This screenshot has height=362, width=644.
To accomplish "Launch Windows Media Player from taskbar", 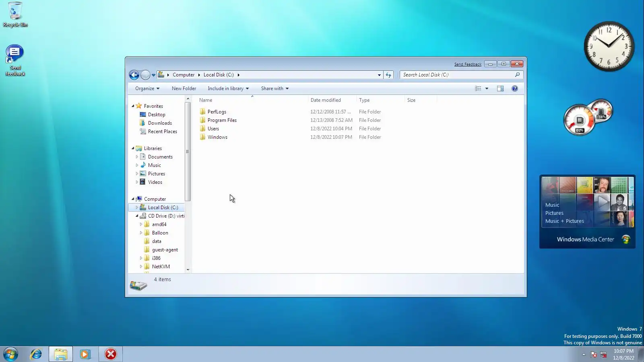I will [85, 354].
